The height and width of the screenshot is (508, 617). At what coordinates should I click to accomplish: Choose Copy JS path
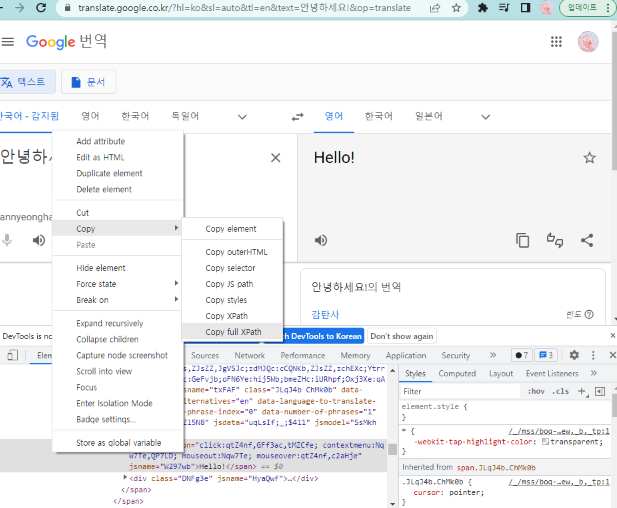click(233, 284)
